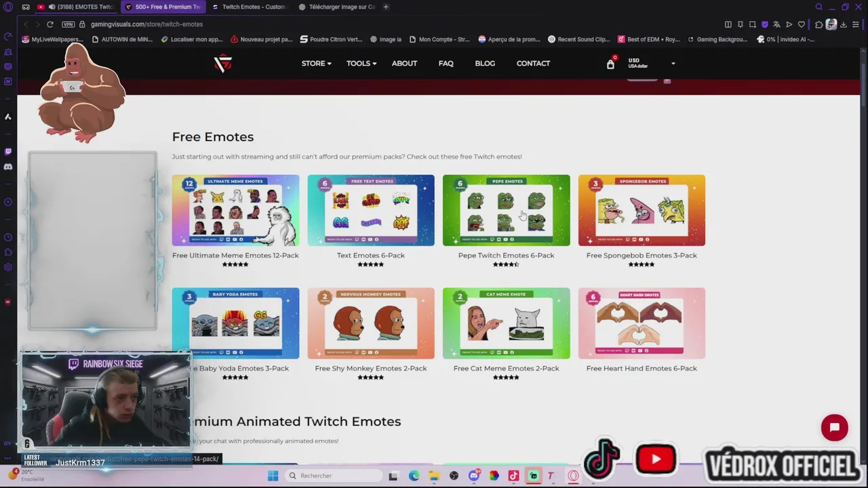Click the VPN badge in address bar

click(x=68, y=24)
